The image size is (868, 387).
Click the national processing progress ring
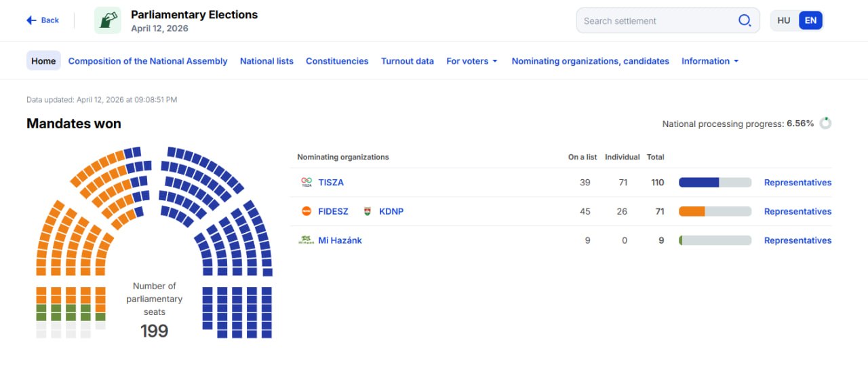(825, 124)
